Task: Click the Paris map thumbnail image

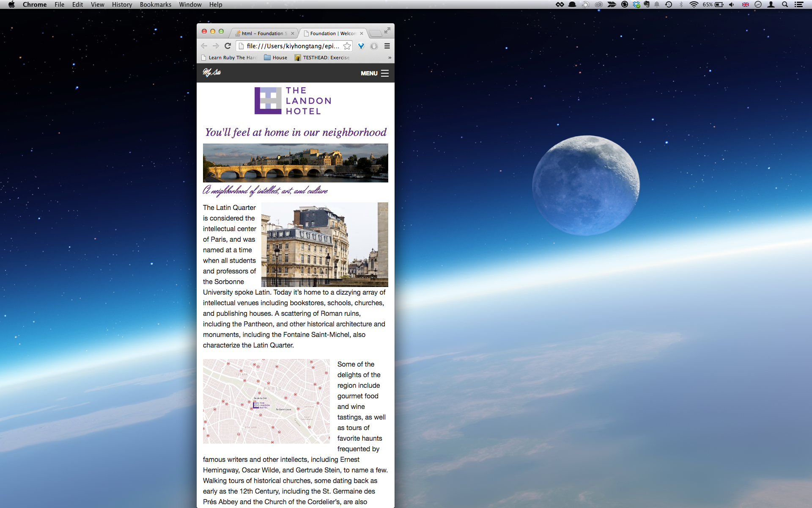Action: pos(266,401)
